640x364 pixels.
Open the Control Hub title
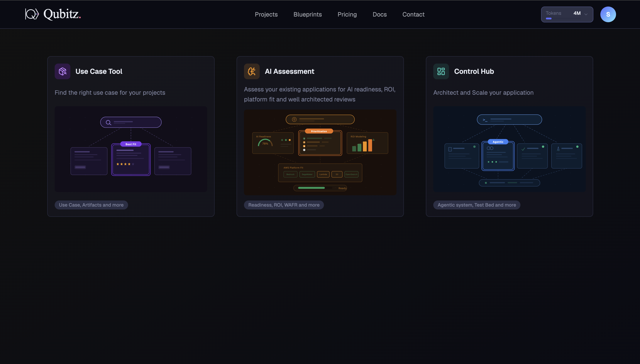tap(474, 71)
